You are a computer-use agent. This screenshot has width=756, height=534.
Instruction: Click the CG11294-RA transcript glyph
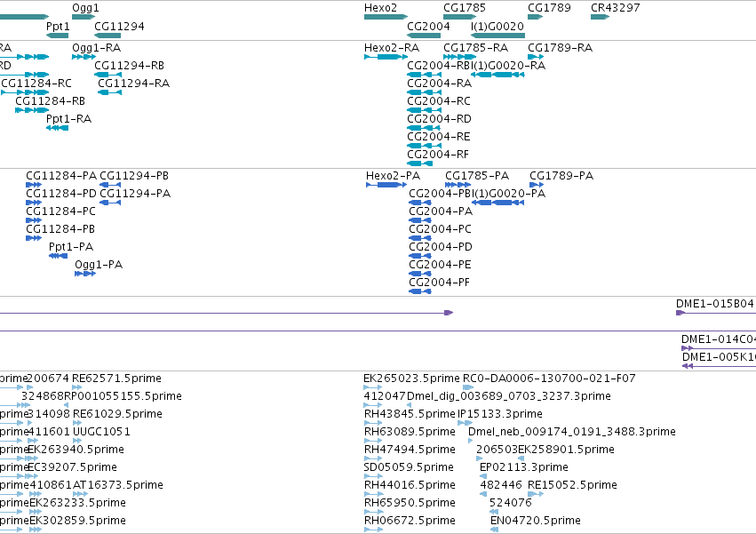coord(110,92)
